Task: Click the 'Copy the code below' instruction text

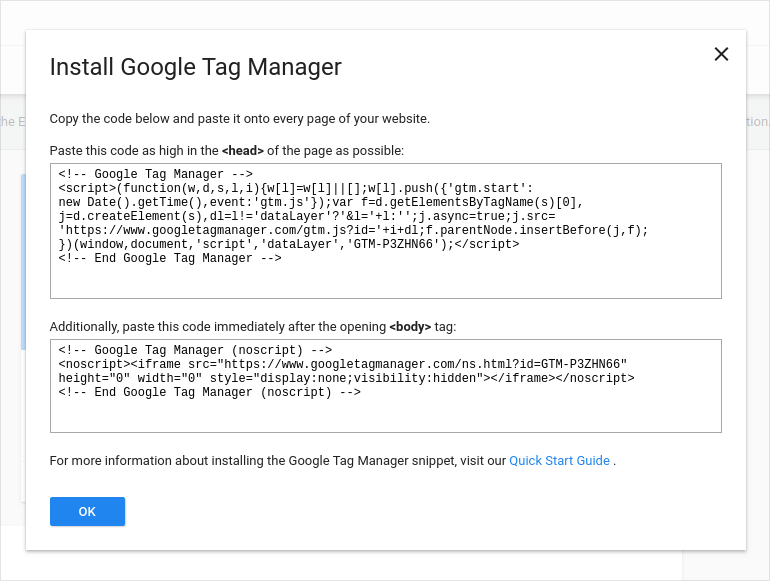Action: (x=240, y=119)
